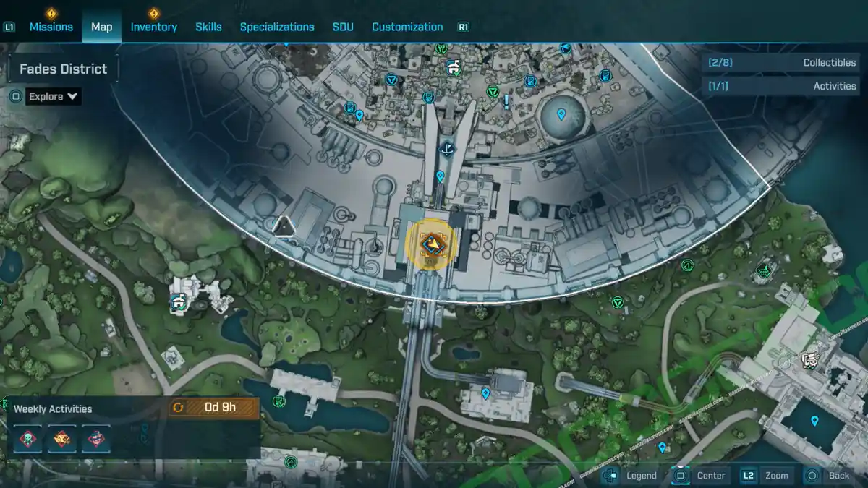Image resolution: width=868 pixels, height=488 pixels.
Task: Toggle the Explore map filter
Action: [x=14, y=95]
